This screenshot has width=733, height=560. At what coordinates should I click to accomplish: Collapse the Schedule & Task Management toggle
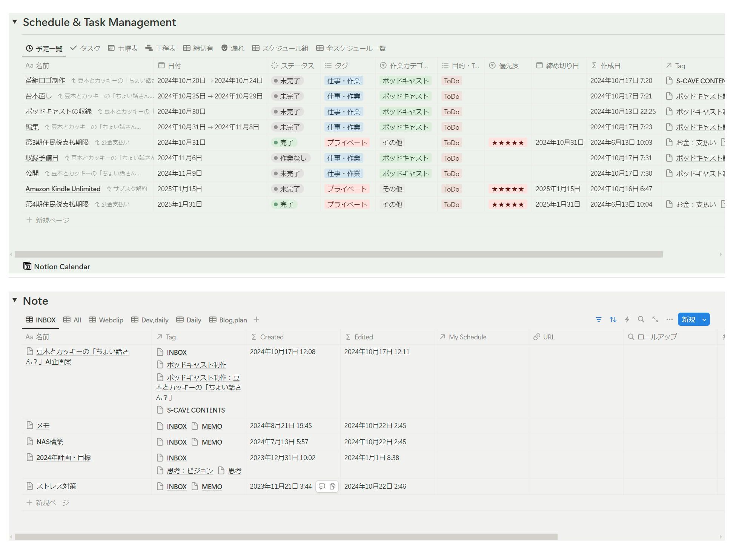(15, 22)
